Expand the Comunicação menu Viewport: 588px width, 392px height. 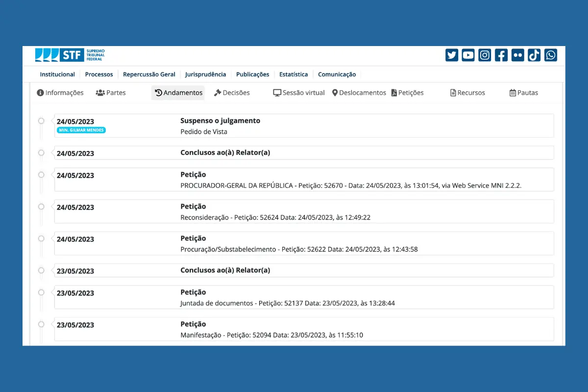pos(337,74)
